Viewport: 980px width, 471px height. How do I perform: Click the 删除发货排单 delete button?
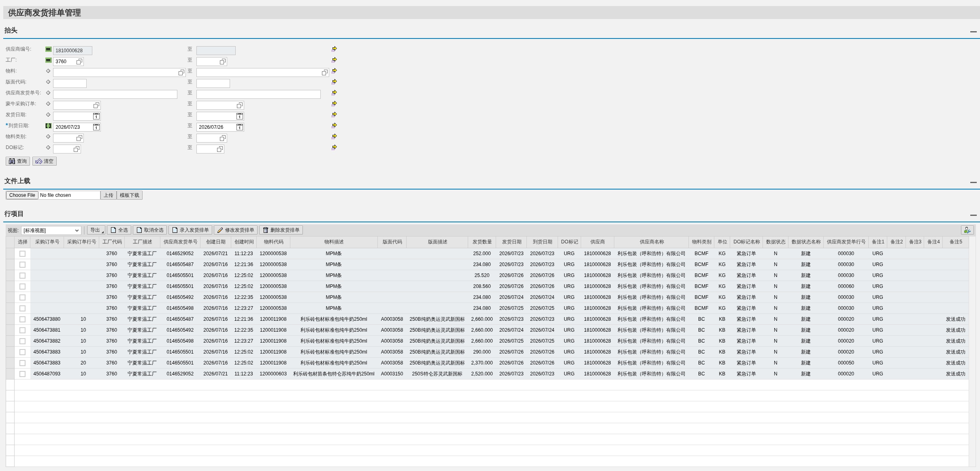pyautogui.click(x=281, y=230)
